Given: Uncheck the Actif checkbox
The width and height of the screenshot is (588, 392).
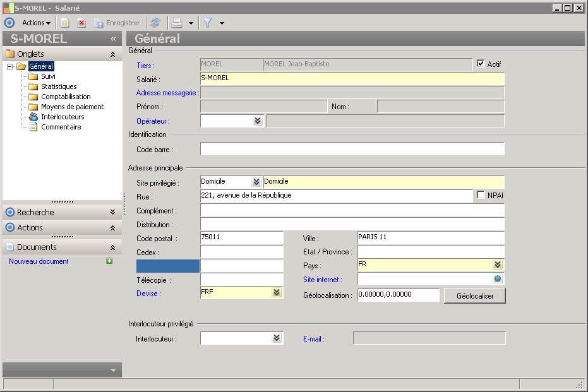Looking at the screenshot, I should pos(481,64).
